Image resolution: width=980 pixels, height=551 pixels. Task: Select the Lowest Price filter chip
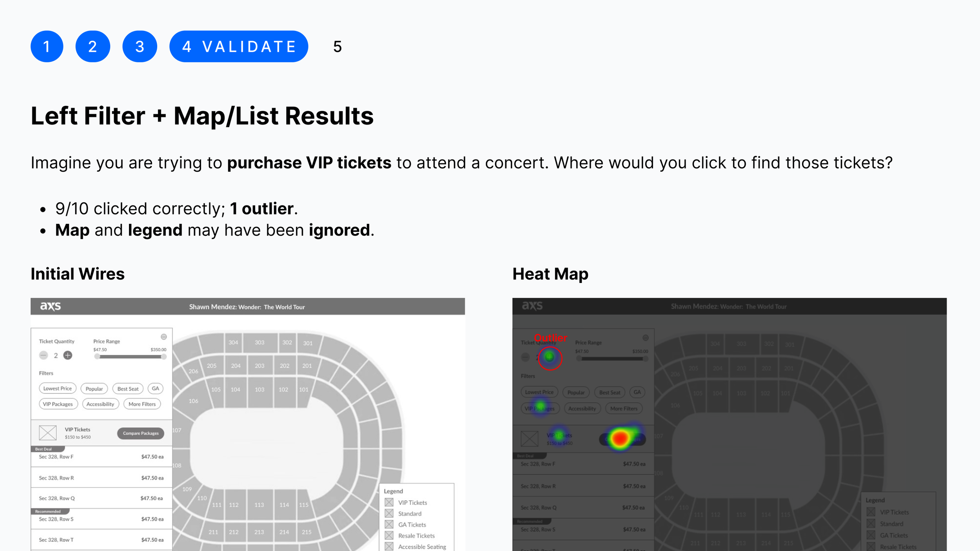[x=58, y=388]
